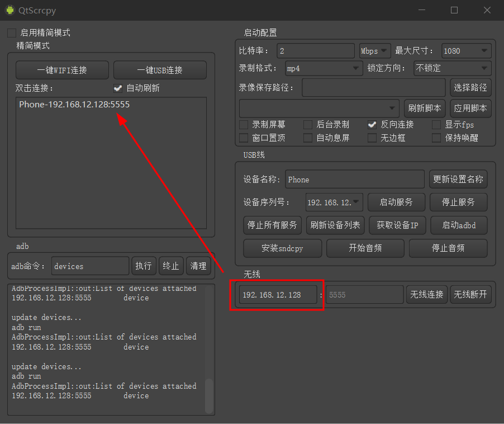Click the adb 终止 button
504x424 pixels.
171,266
